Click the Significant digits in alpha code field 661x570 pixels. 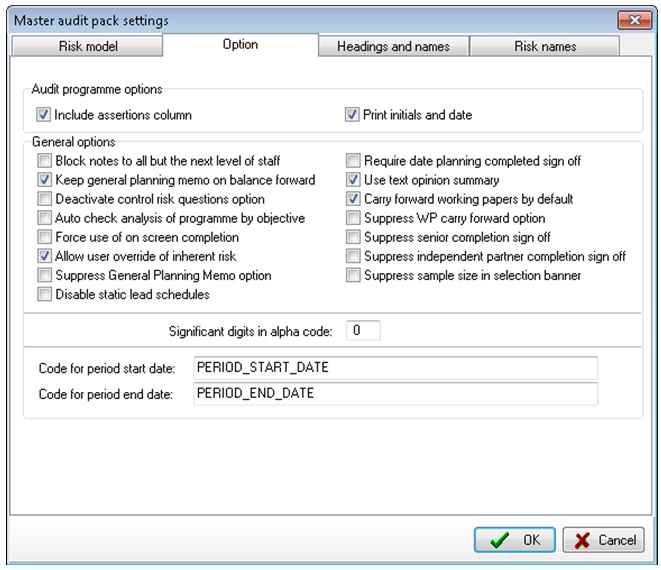pyautogui.click(x=363, y=331)
